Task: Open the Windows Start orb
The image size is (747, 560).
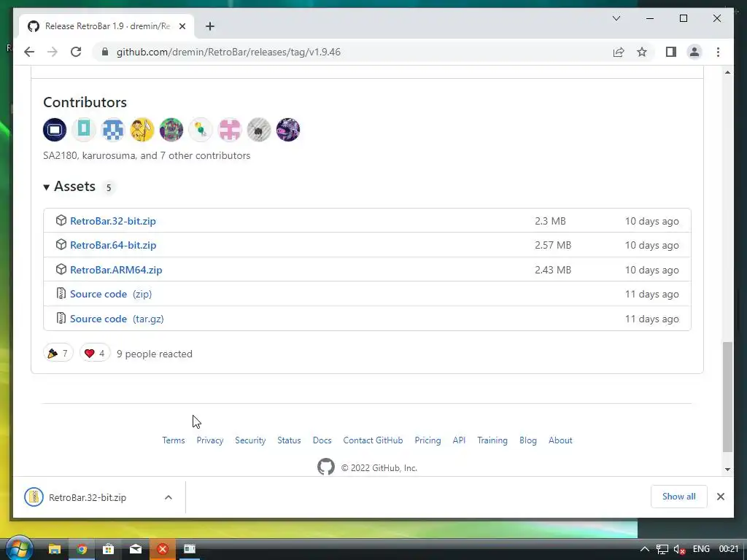Action: pyautogui.click(x=18, y=548)
